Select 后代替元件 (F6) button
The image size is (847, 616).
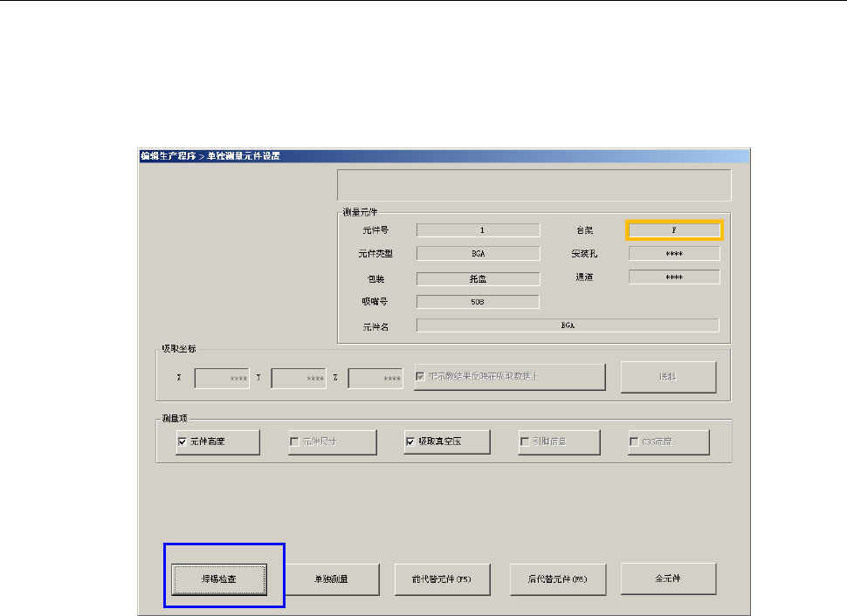click(557, 579)
